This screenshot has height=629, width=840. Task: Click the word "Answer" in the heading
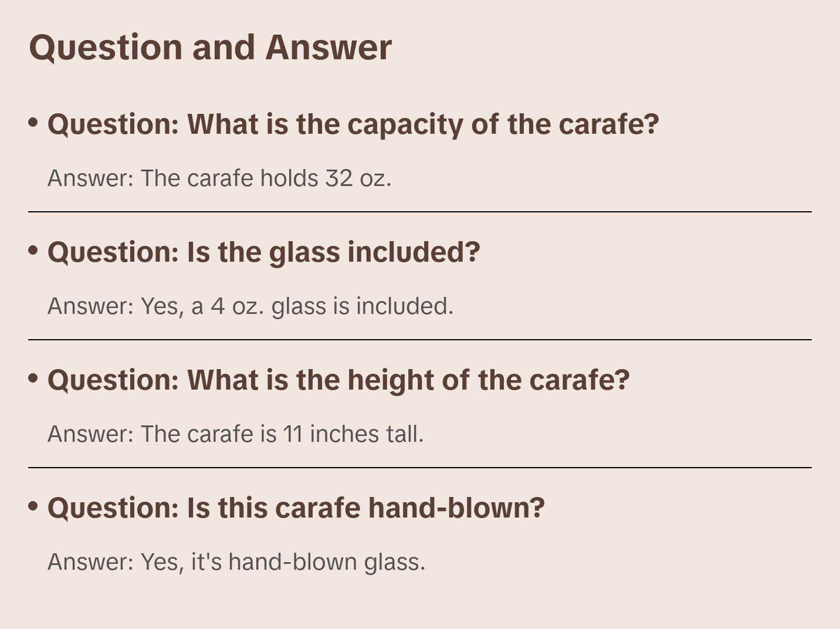click(x=328, y=47)
